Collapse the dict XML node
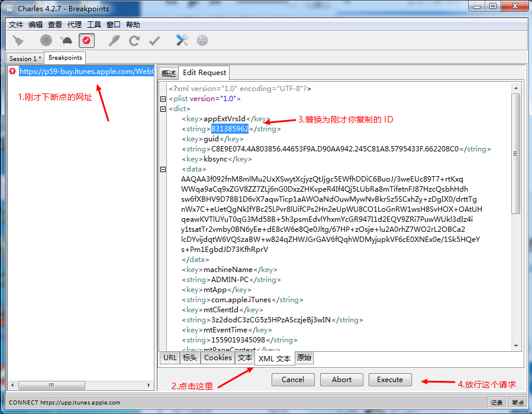 (x=163, y=109)
